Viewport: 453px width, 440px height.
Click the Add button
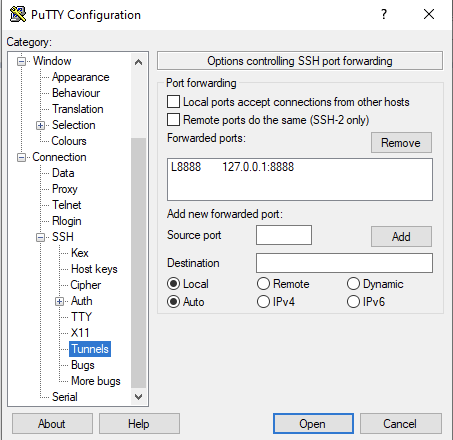pos(401,237)
